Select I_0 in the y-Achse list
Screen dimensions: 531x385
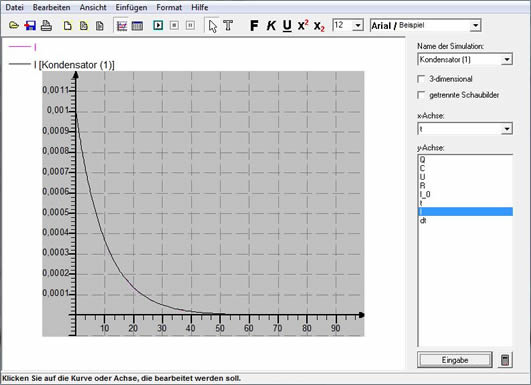pos(466,194)
